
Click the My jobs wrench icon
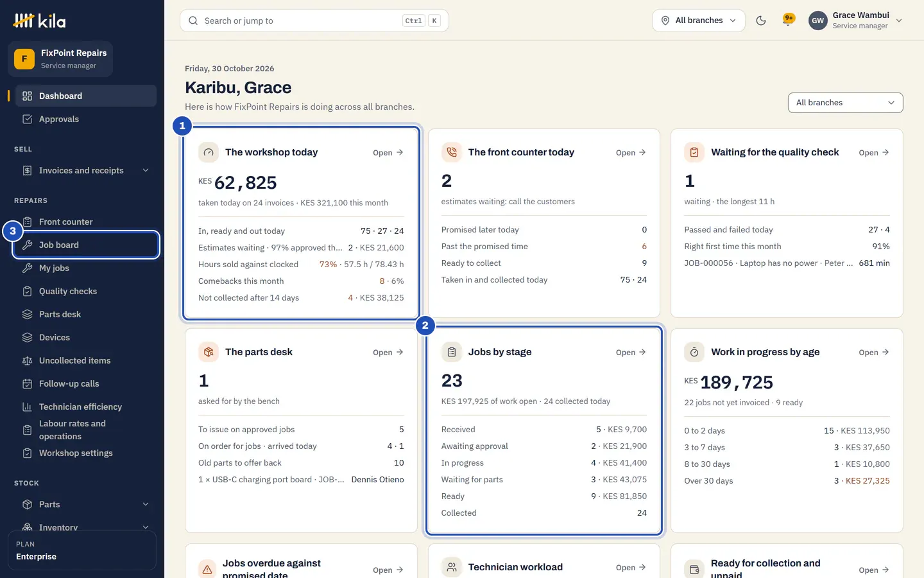(x=27, y=268)
